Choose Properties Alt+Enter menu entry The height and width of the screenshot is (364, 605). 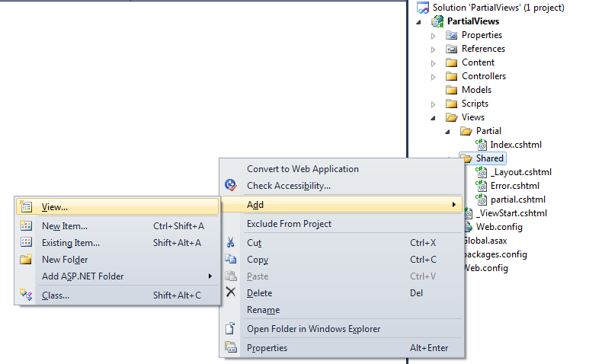click(342, 348)
